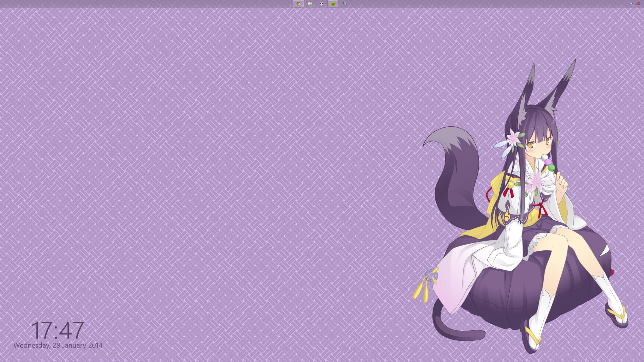This screenshot has height=362, width=644.
Task: Open the File Explorer taskbar icon
Action: pyautogui.click(x=310, y=4)
